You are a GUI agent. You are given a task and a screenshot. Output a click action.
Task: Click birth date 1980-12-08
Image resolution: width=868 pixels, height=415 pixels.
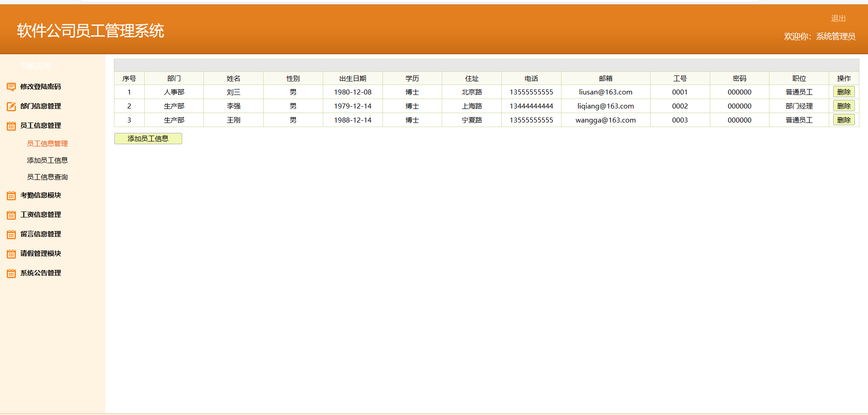point(353,92)
